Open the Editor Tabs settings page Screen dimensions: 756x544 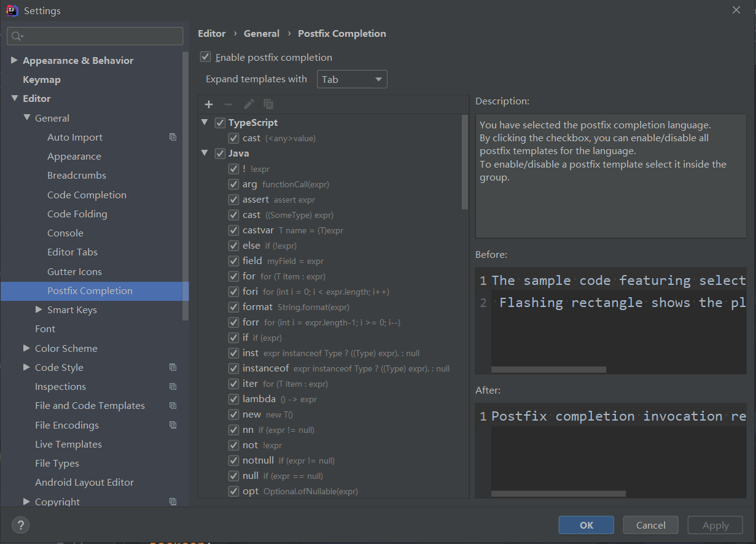[72, 252]
